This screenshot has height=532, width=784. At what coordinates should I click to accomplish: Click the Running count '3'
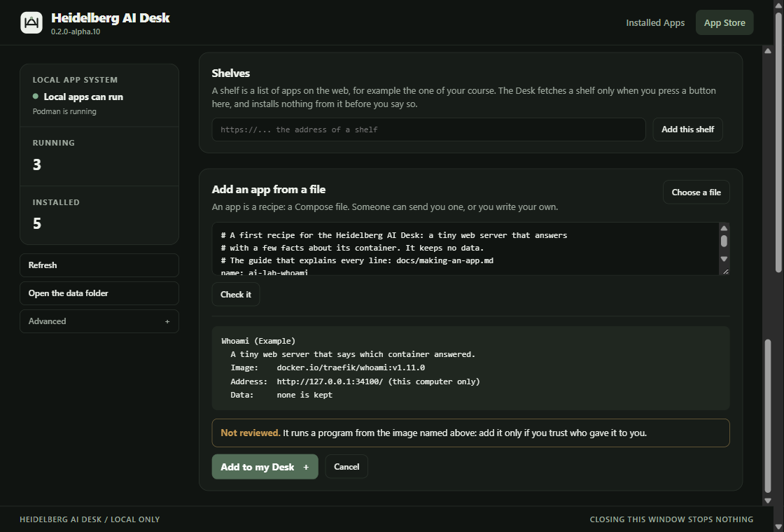[x=37, y=165]
